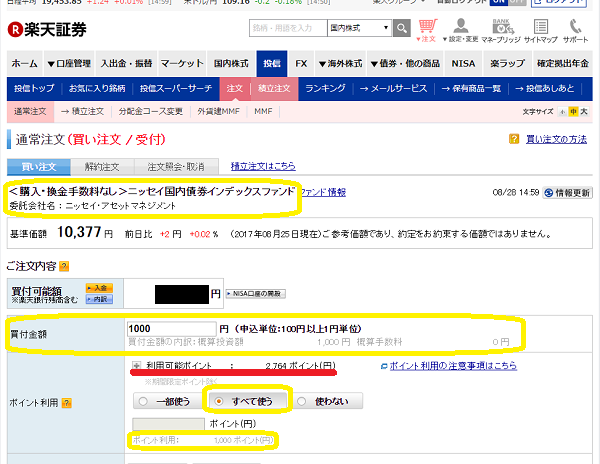Open the 楽ラップ menu

click(507, 63)
